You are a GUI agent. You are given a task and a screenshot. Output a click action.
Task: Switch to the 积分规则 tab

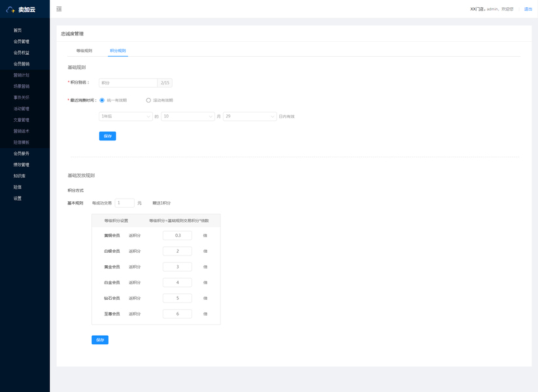pyautogui.click(x=118, y=51)
